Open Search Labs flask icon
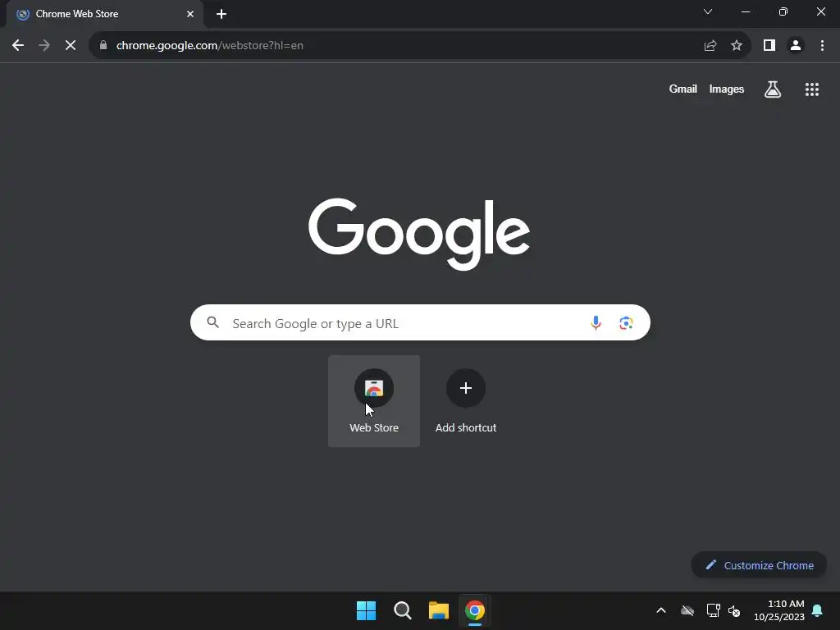Screen dimensions: 840x630 773,89
